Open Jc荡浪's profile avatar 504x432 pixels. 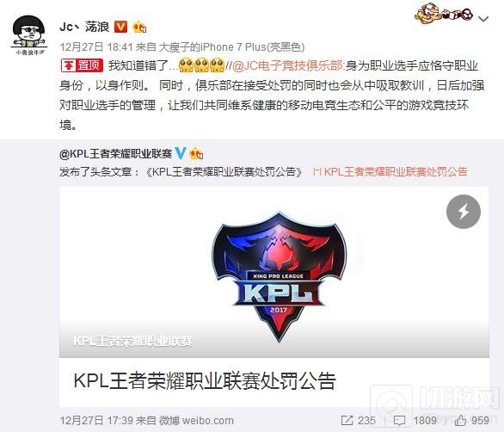(x=29, y=34)
